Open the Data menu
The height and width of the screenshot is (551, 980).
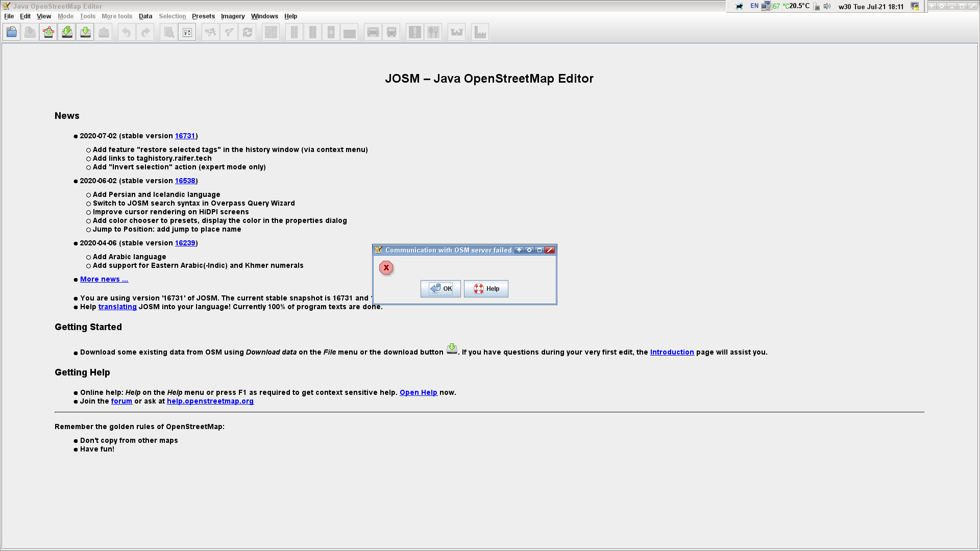[x=145, y=16]
